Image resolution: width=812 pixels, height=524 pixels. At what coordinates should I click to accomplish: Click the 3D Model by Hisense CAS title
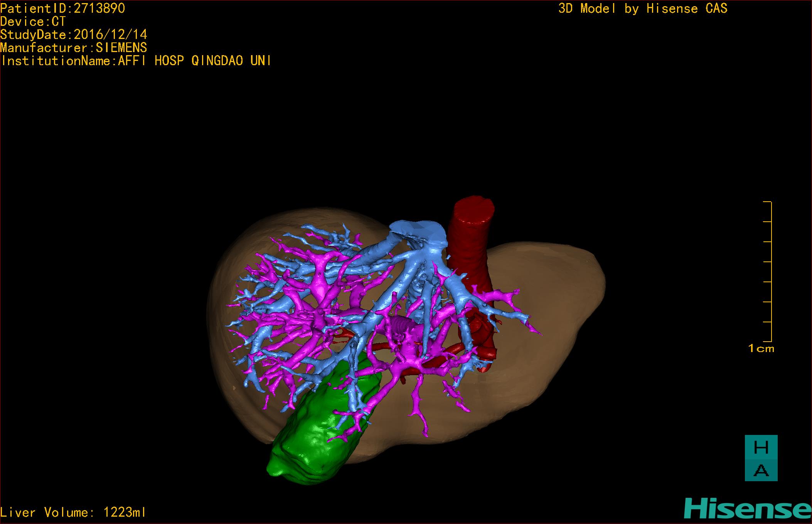pyautogui.click(x=643, y=8)
